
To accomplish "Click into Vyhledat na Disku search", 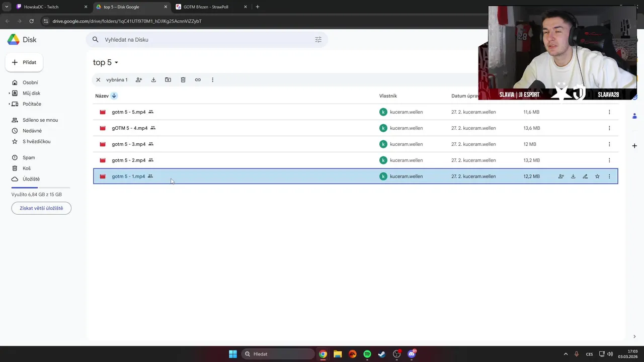I will click(x=206, y=40).
